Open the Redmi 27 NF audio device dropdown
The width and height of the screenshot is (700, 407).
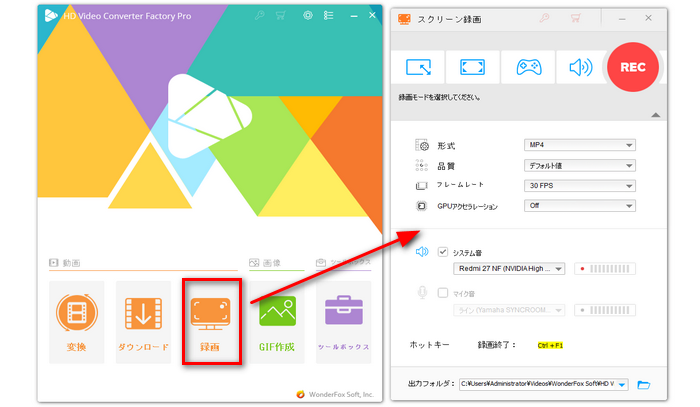point(509,269)
